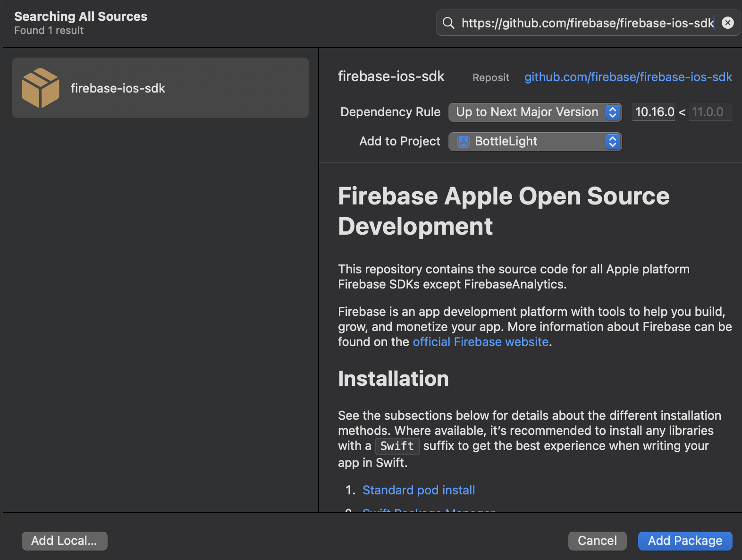
Task: Click the Reposit label
Action: tap(491, 77)
